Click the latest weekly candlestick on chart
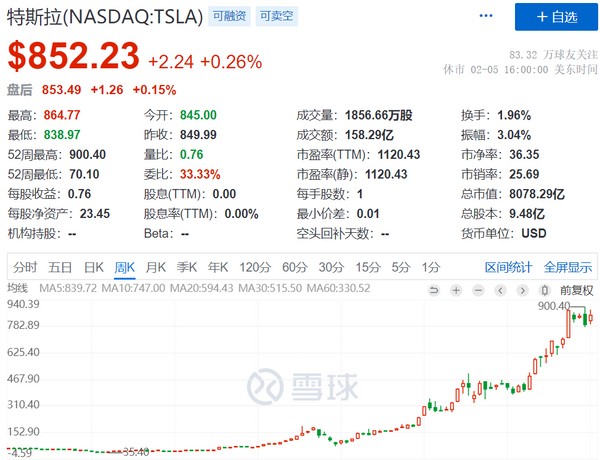This screenshot has width=600, height=460. point(591,317)
